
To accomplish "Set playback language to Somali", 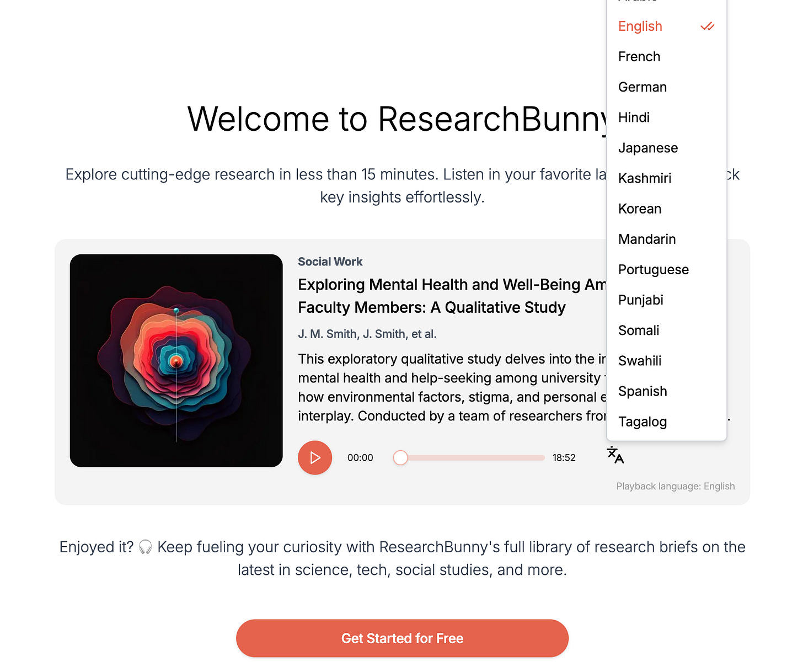I will 666,330.
